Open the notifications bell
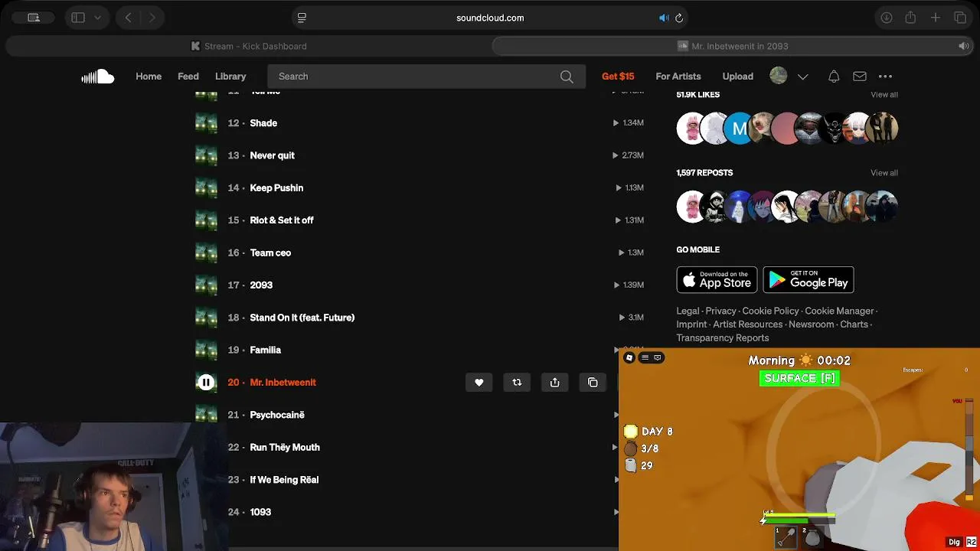Screen dimensions: 980x551 click(834, 77)
